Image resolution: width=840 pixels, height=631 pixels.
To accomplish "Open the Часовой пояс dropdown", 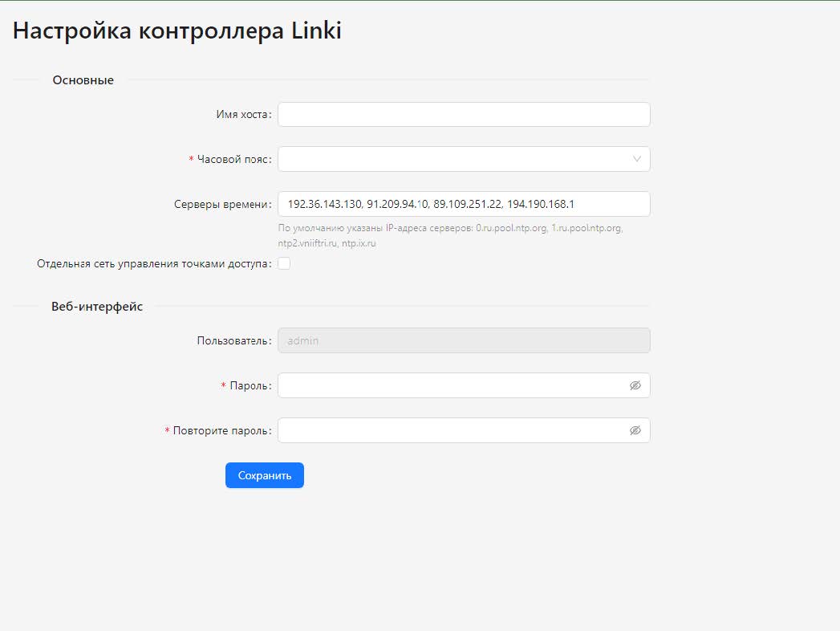I will coord(464,159).
